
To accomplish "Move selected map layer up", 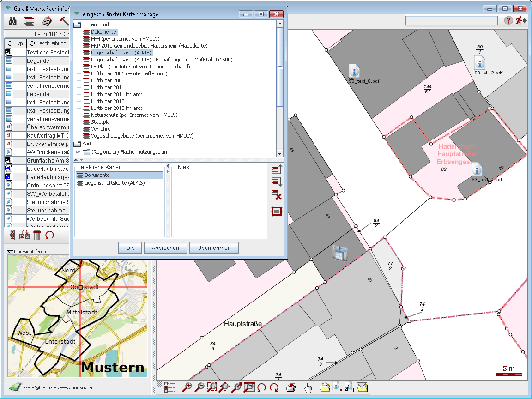I will [x=277, y=170].
